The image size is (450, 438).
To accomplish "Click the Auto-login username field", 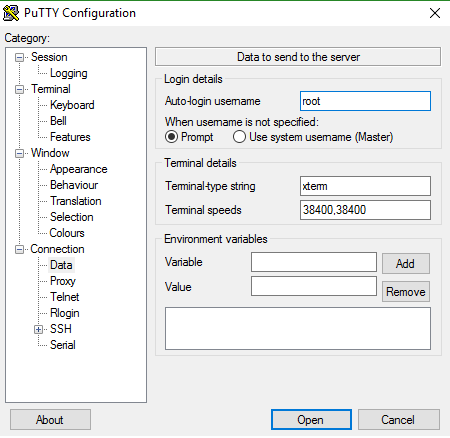I will [365, 101].
